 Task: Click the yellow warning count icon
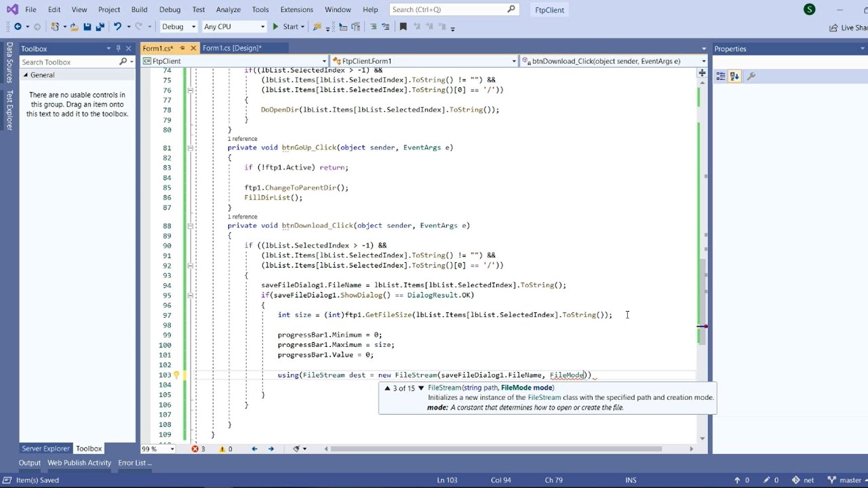point(222,449)
